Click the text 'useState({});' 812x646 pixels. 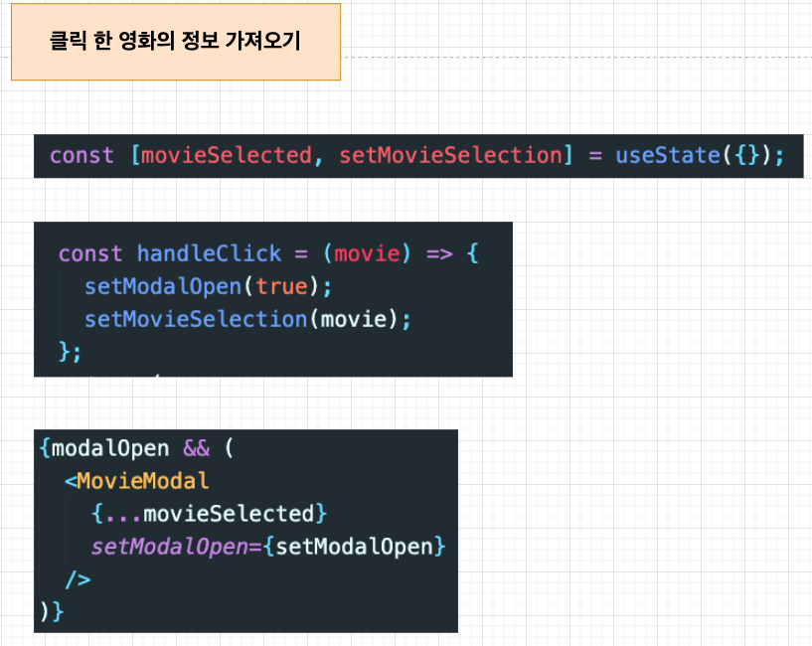pyautogui.click(x=700, y=156)
